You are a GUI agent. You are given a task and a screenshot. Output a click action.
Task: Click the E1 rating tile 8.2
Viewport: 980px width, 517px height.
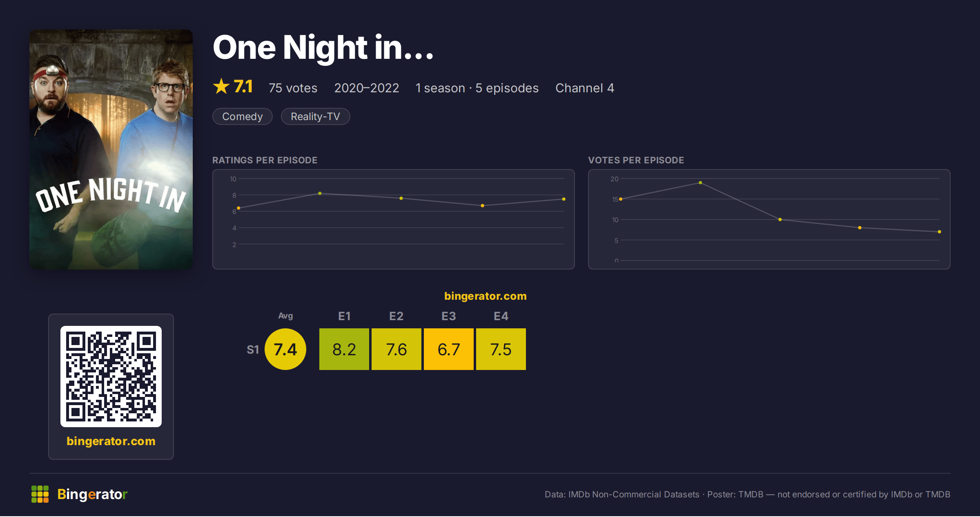(x=344, y=349)
